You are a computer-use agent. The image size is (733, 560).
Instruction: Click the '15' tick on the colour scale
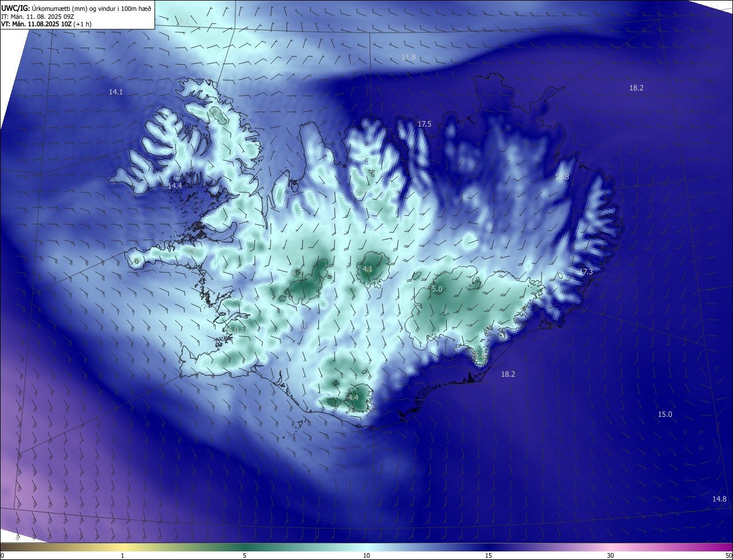tap(488, 555)
